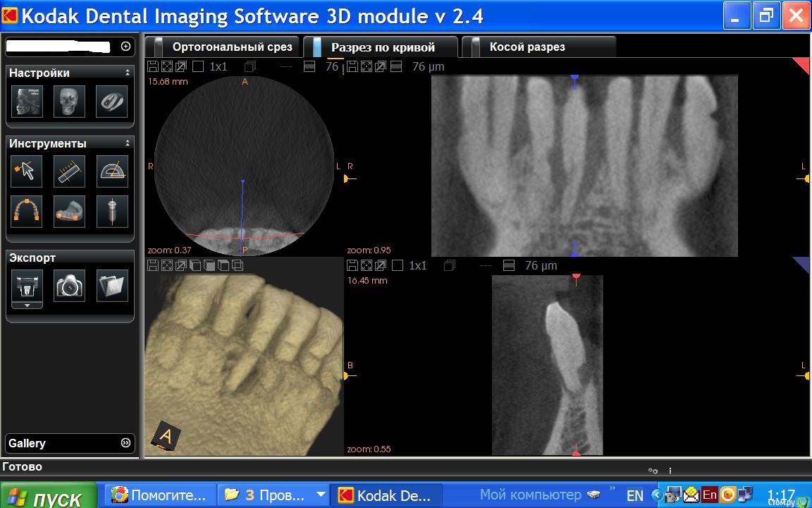Open the export folder icon
Screen dimensions: 812x508
point(112,286)
